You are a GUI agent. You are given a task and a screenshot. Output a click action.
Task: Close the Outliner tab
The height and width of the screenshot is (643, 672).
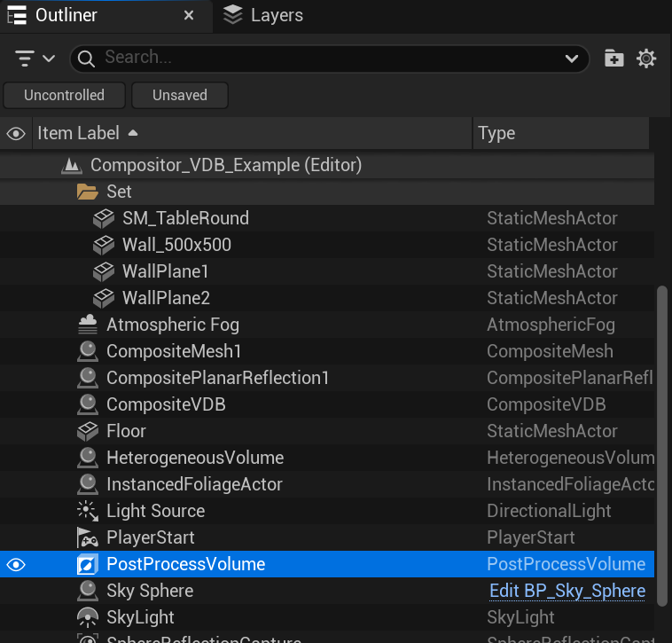[x=189, y=15]
